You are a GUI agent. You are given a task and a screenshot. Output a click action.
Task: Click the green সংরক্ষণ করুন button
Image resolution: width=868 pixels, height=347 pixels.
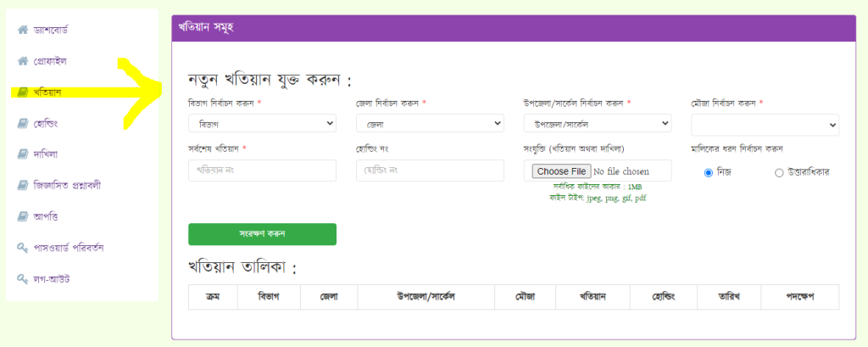[x=263, y=234]
